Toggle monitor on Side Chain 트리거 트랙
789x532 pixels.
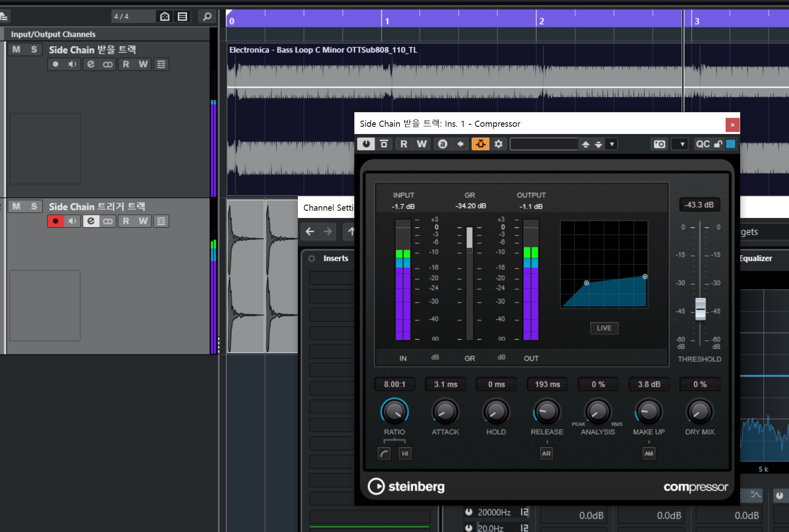(x=73, y=221)
